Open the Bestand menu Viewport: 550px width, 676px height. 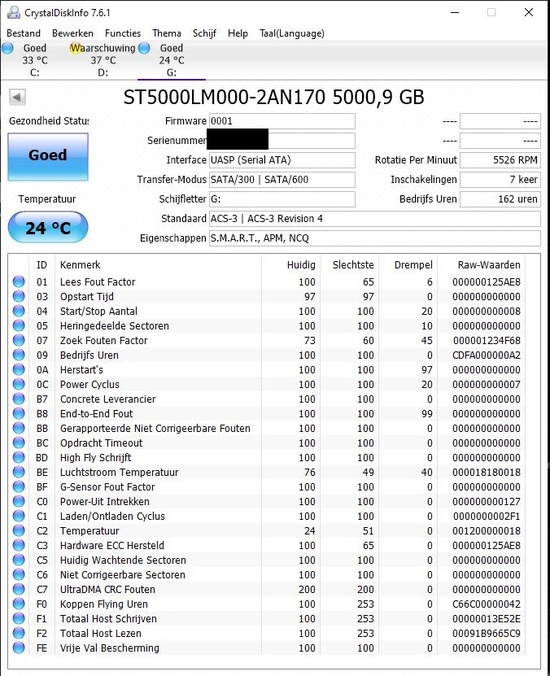pyautogui.click(x=23, y=33)
